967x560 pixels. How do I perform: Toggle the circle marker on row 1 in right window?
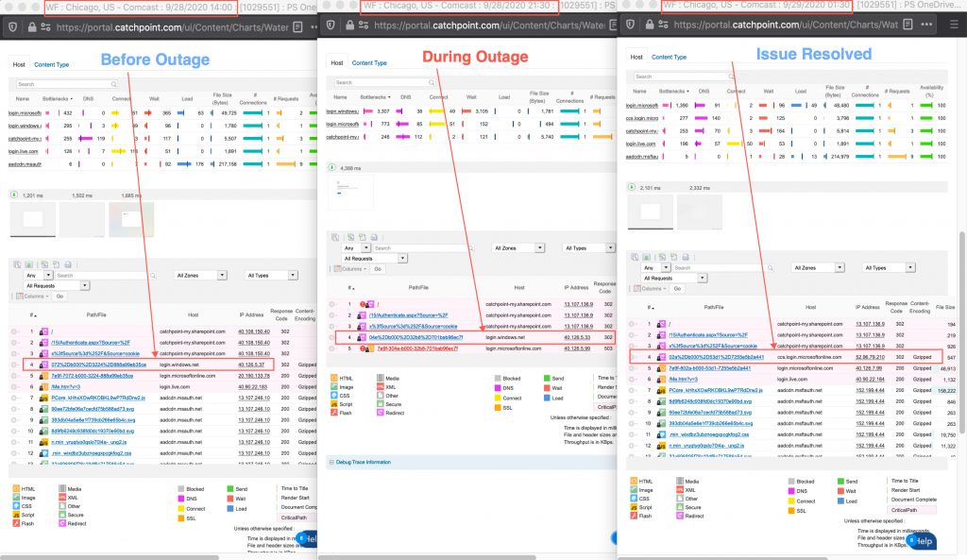click(632, 324)
